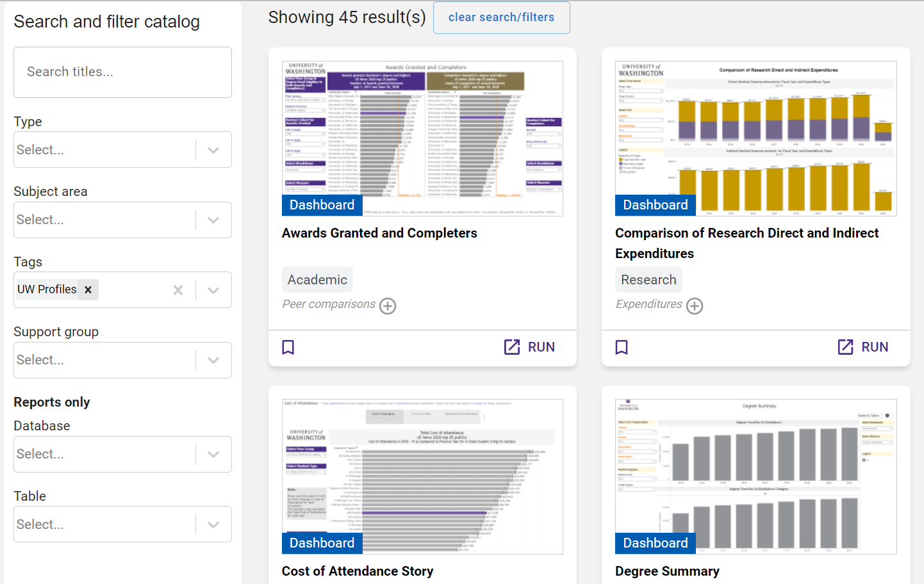Open the Comparison of Research Expenditures thumbnail
The width and height of the screenshot is (924, 584).
[756, 138]
